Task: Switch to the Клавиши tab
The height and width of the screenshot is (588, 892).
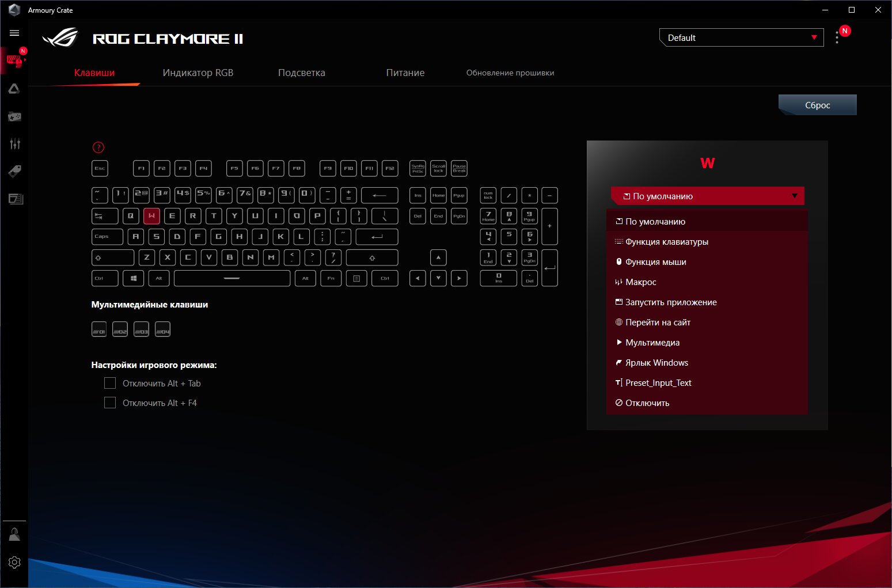Action: 94,73
